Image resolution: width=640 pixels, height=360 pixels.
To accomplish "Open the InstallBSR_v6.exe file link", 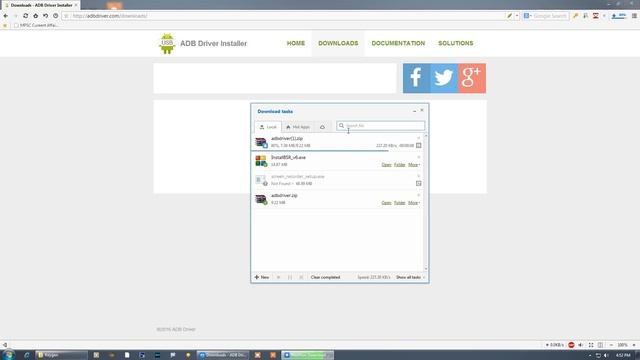I will 386,165.
